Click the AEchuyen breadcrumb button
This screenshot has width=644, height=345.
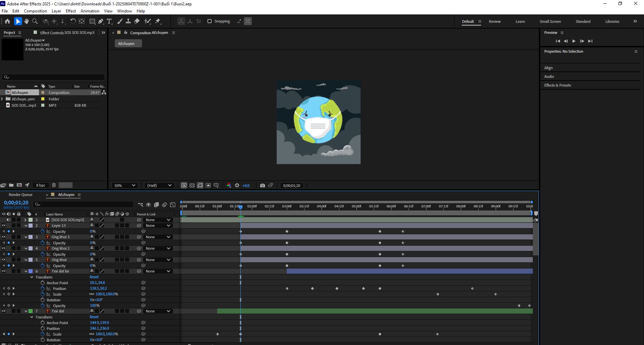coord(128,44)
